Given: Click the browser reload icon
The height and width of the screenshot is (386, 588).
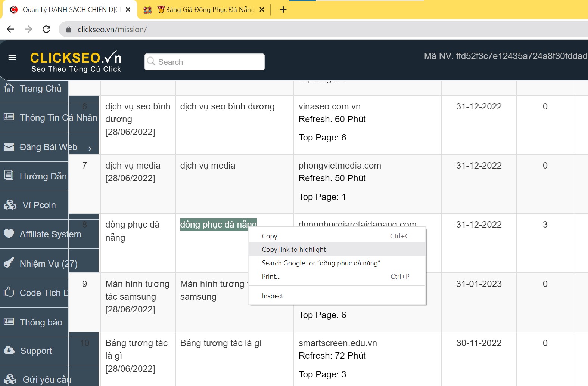Looking at the screenshot, I should [46, 29].
